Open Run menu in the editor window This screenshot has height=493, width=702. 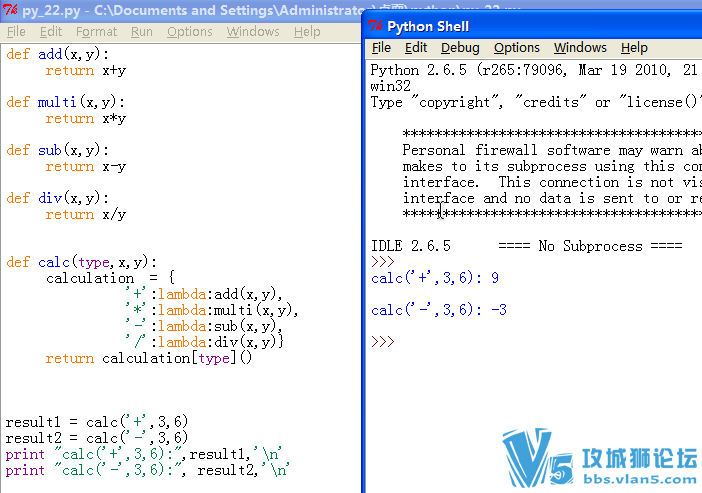[x=141, y=32]
